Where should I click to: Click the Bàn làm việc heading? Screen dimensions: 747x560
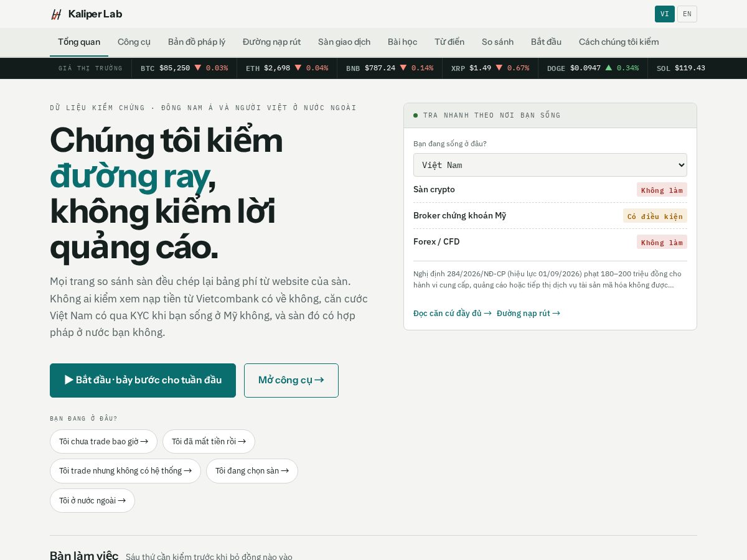pyautogui.click(x=84, y=556)
